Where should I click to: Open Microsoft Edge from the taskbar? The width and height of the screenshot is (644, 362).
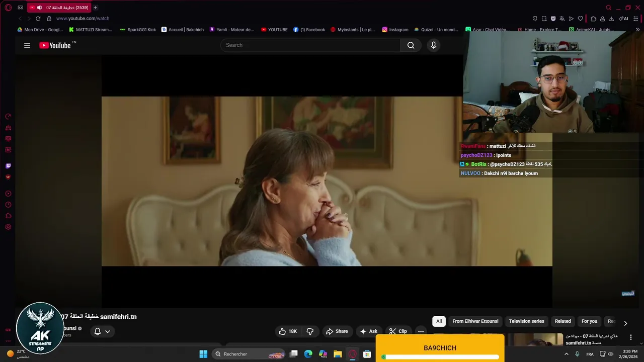click(308, 354)
